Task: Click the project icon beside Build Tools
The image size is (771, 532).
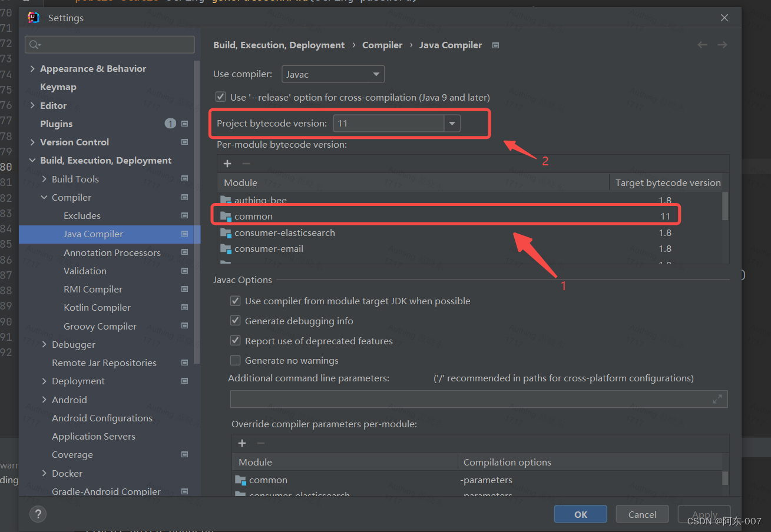Action: (x=184, y=179)
